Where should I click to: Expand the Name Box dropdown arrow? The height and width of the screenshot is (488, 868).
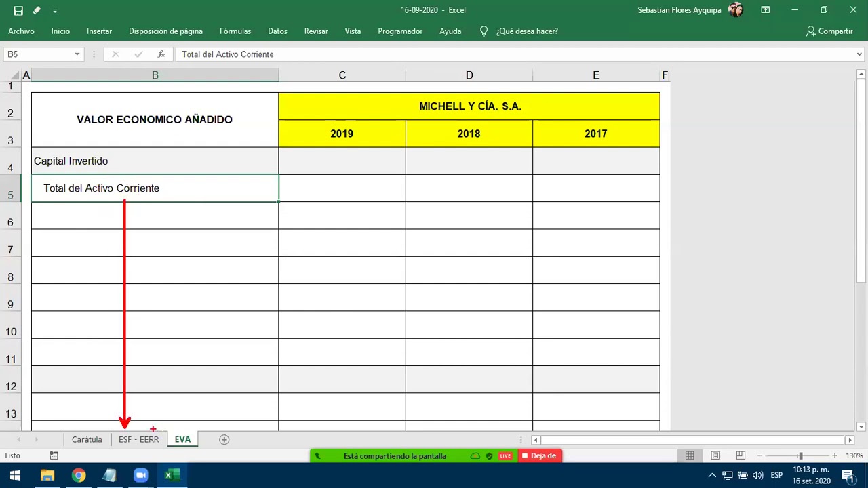coord(77,54)
